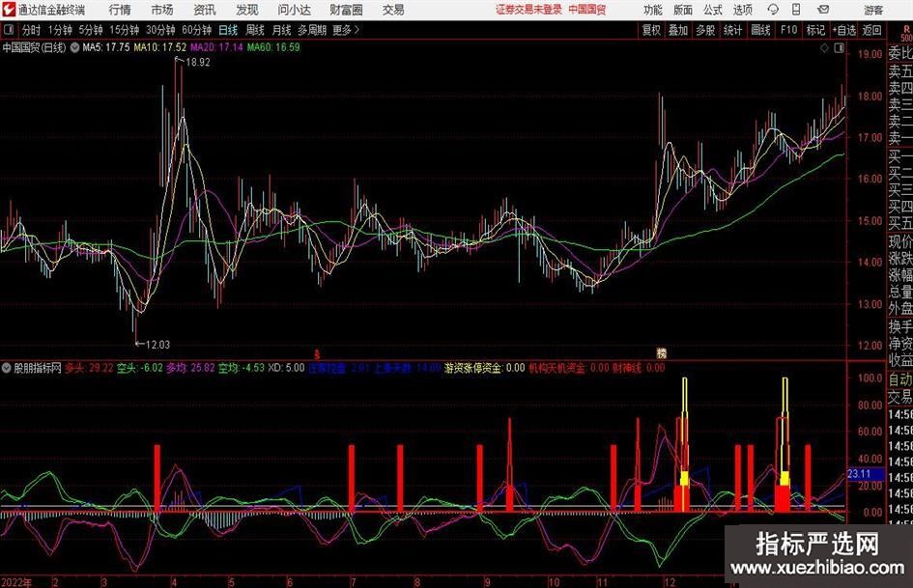This screenshot has width=913, height=588.
Task: Expand the 股朋指标网 indicator dropdown
Action: 7,368
